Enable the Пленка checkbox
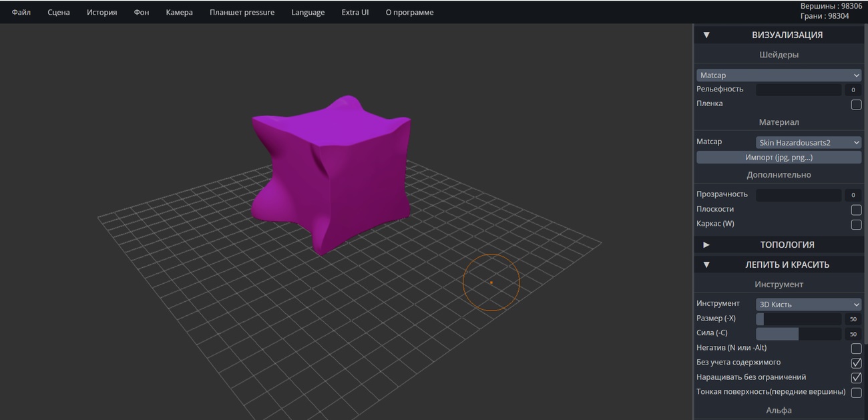Viewport: 868px width, 420px height. (856, 104)
